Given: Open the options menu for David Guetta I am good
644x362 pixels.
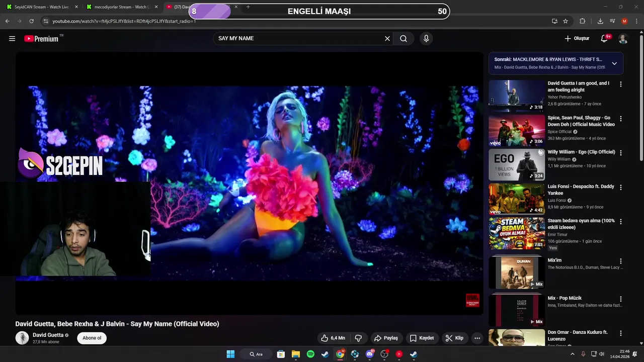Looking at the screenshot, I should [x=620, y=84].
